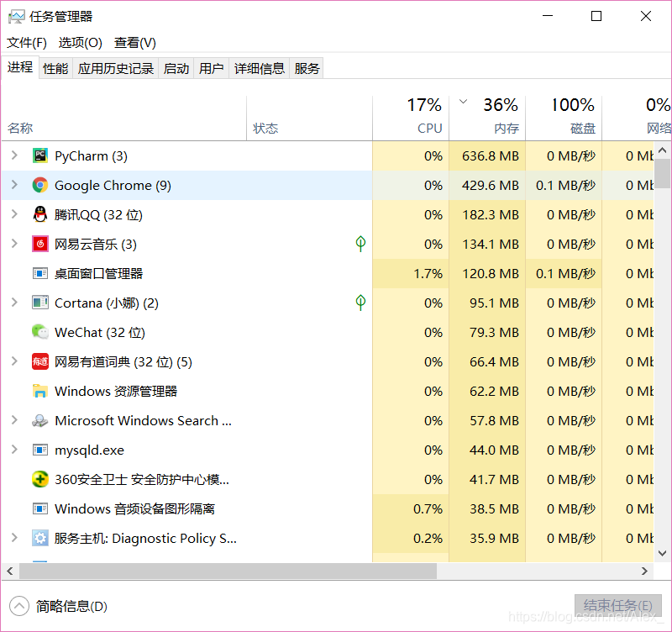Select the mysqld.exe process icon

pos(41,450)
